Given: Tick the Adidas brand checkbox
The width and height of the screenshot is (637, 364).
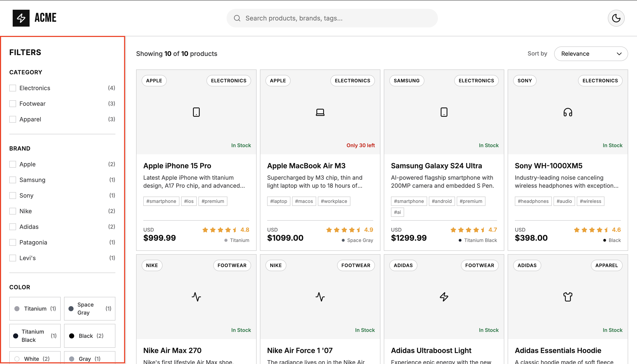Looking at the screenshot, I should click(12, 227).
